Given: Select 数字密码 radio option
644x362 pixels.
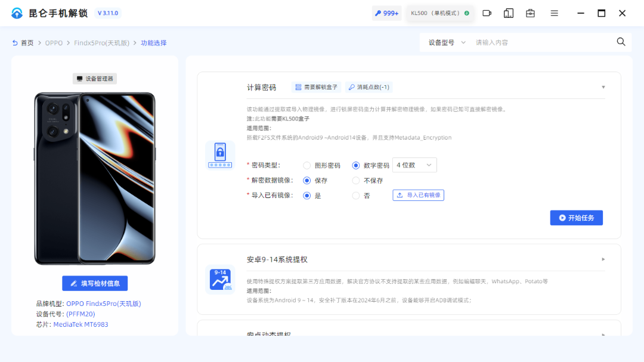Looking at the screenshot, I should pos(356,165).
